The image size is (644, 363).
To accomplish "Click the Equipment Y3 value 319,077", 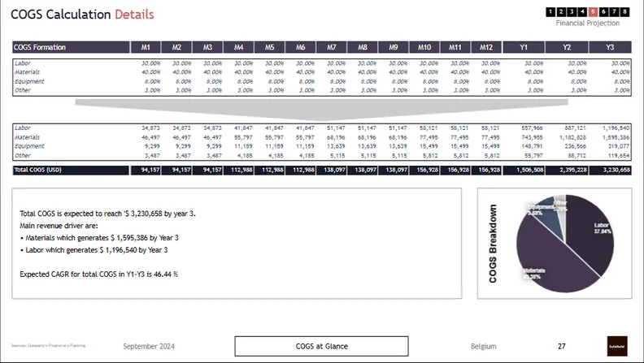I will (x=618, y=146).
